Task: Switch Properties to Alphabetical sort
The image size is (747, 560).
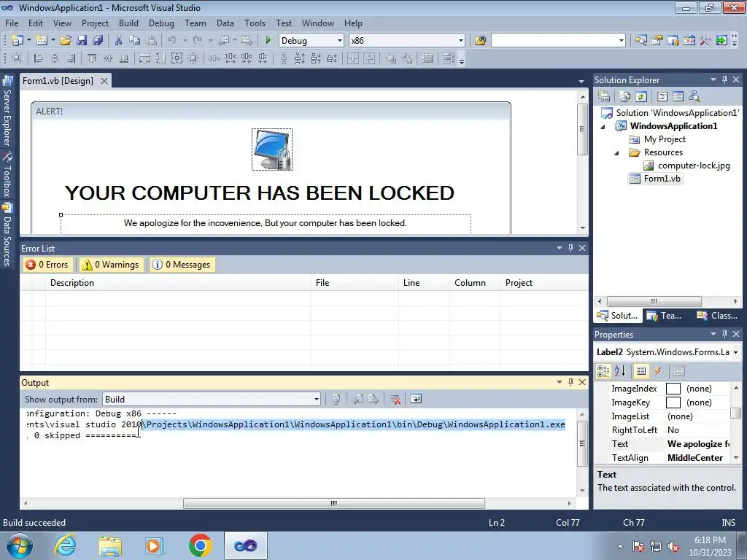Action: [620, 371]
